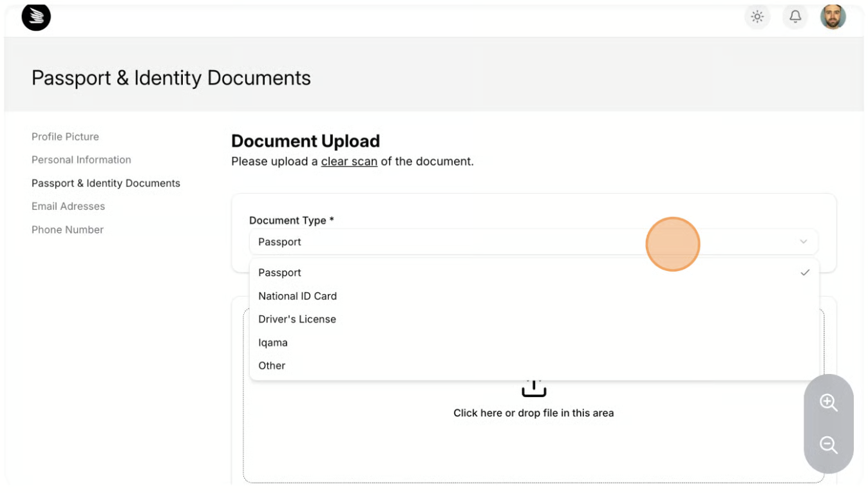Click the 'clear scan' link
The image size is (868, 493).
349,162
